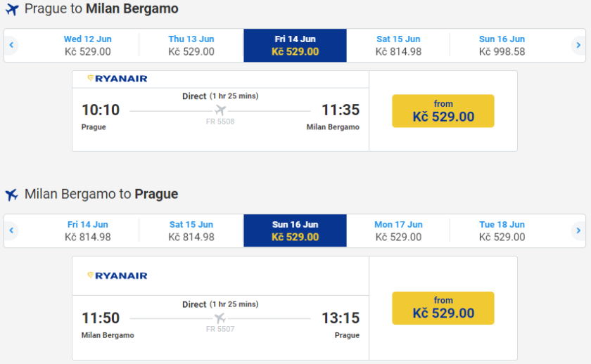Screen dimensions: 591x364
Task: Click the 10:10 Prague departure flight card
Action: [220, 118]
